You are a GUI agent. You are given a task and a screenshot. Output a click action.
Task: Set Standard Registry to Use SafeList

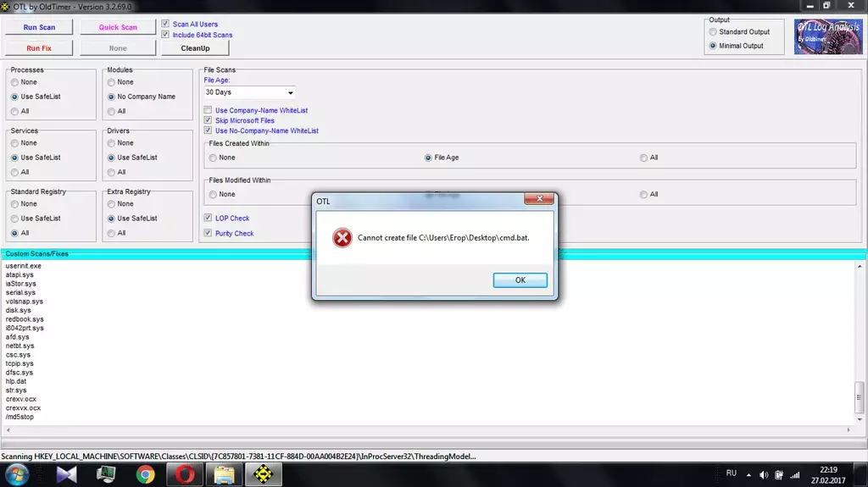[14, 219]
